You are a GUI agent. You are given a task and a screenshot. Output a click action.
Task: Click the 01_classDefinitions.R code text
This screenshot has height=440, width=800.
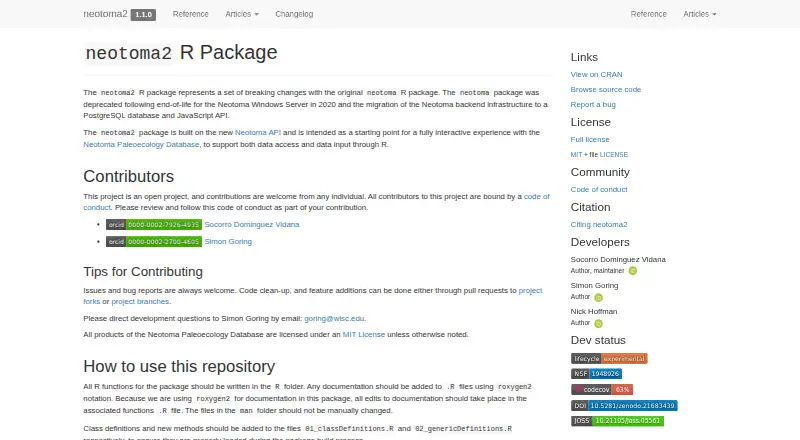(x=349, y=429)
